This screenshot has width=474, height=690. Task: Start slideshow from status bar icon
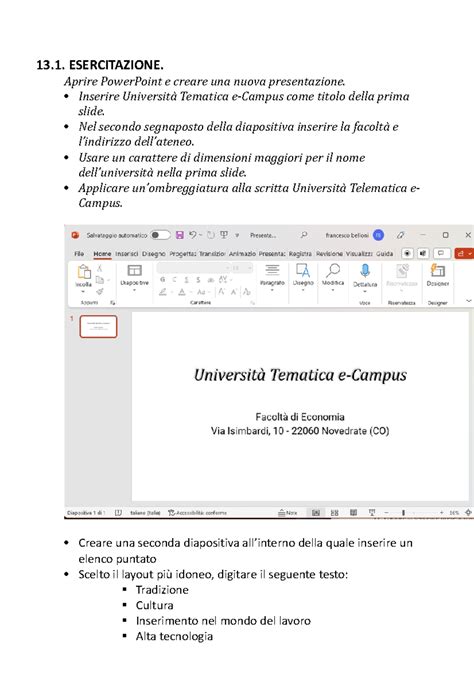[x=372, y=513]
